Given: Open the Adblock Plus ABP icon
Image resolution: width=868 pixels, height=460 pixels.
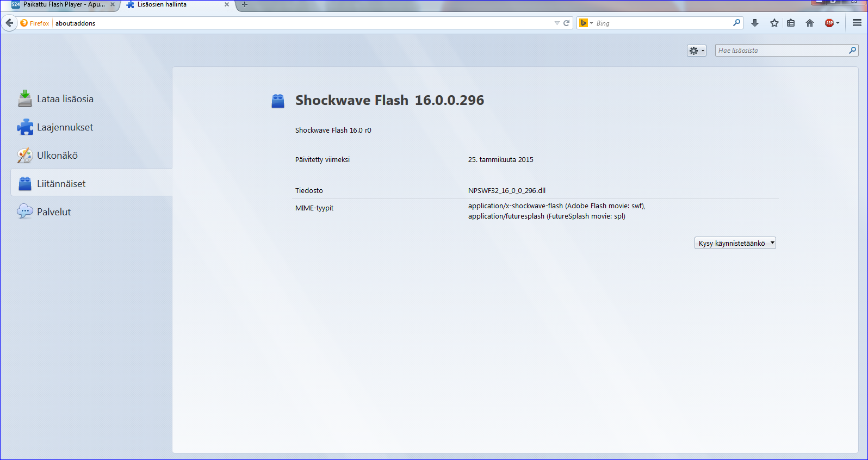Looking at the screenshot, I should tap(829, 23).
